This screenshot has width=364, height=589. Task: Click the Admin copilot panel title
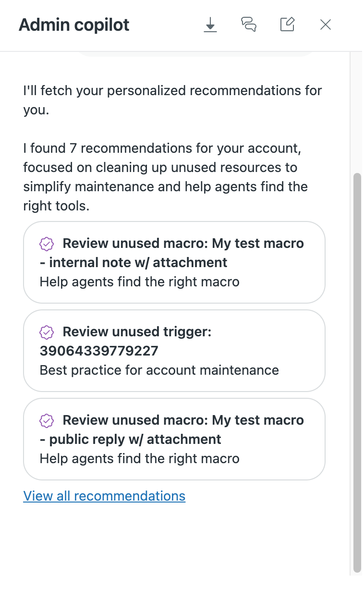click(74, 25)
